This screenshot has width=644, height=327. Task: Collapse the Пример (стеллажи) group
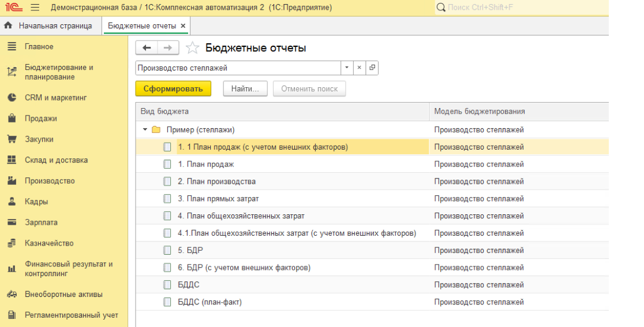(145, 129)
